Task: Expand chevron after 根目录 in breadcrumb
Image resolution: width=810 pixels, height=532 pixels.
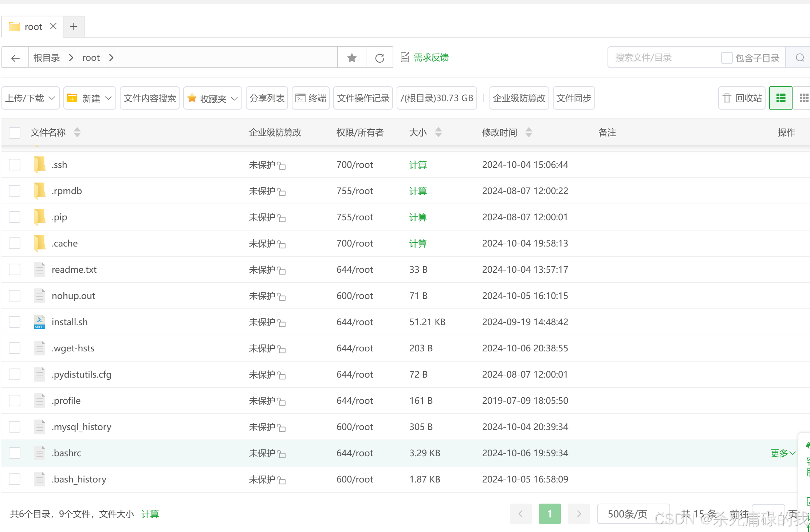Action: 71,58
